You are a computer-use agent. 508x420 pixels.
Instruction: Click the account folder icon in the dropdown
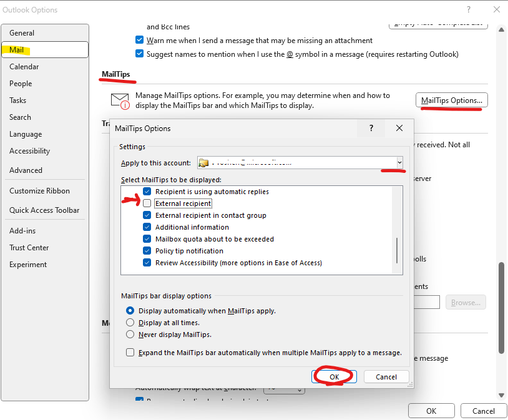[x=203, y=163]
